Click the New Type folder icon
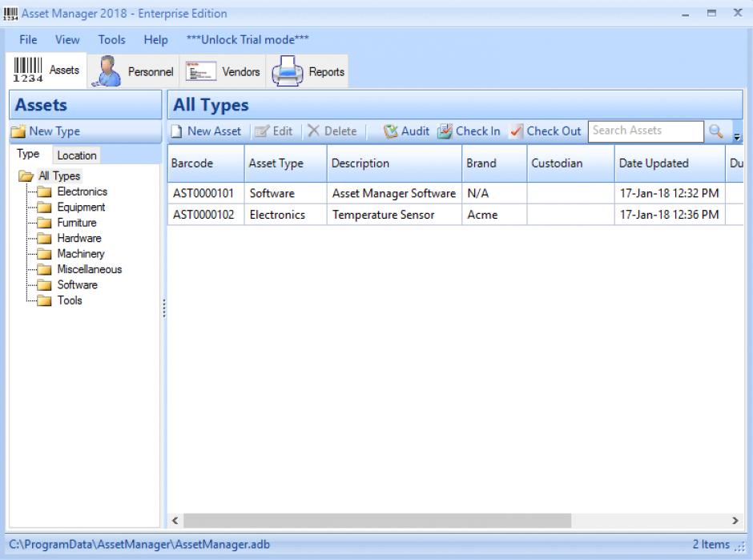This screenshot has width=753, height=560. pyautogui.click(x=18, y=131)
